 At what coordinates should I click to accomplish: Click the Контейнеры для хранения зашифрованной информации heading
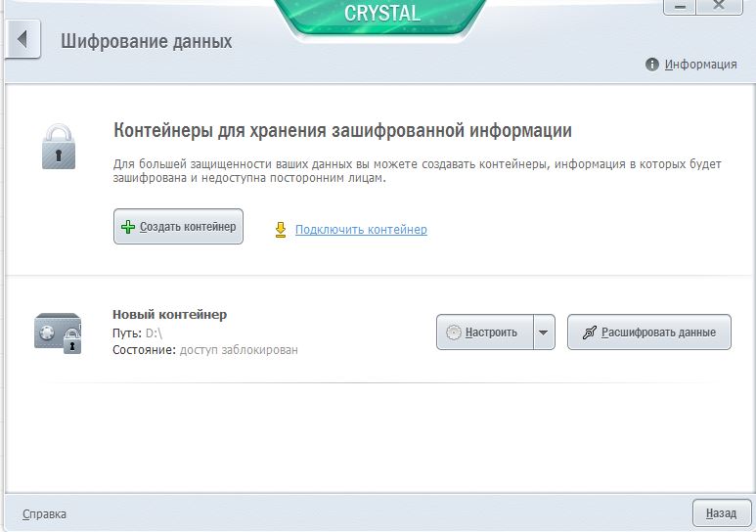click(342, 130)
